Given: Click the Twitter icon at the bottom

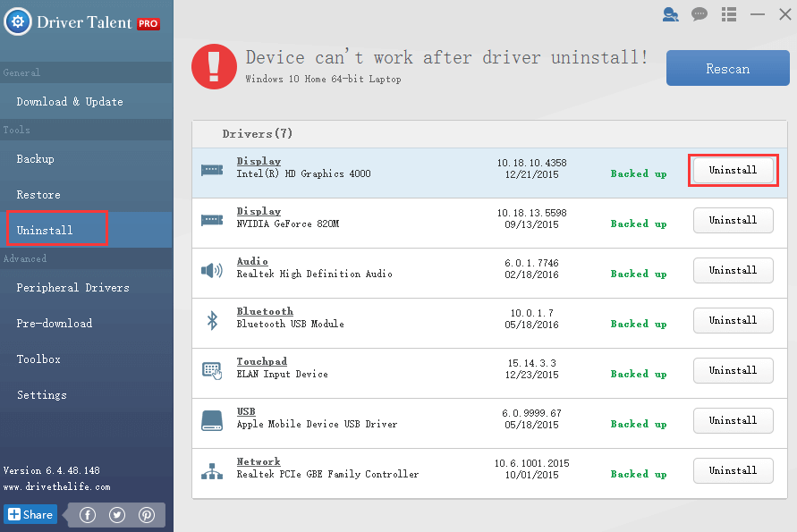Looking at the screenshot, I should pyautogui.click(x=117, y=515).
